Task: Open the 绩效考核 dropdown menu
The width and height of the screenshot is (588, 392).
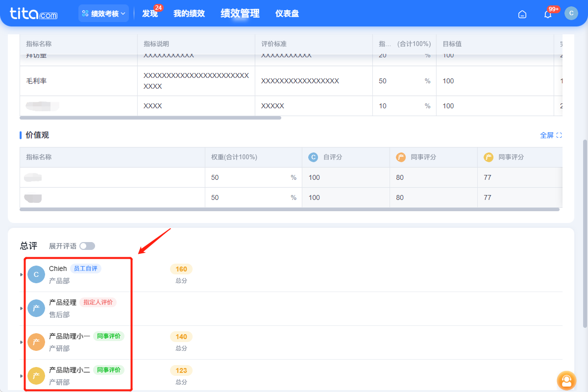Action: click(x=103, y=13)
